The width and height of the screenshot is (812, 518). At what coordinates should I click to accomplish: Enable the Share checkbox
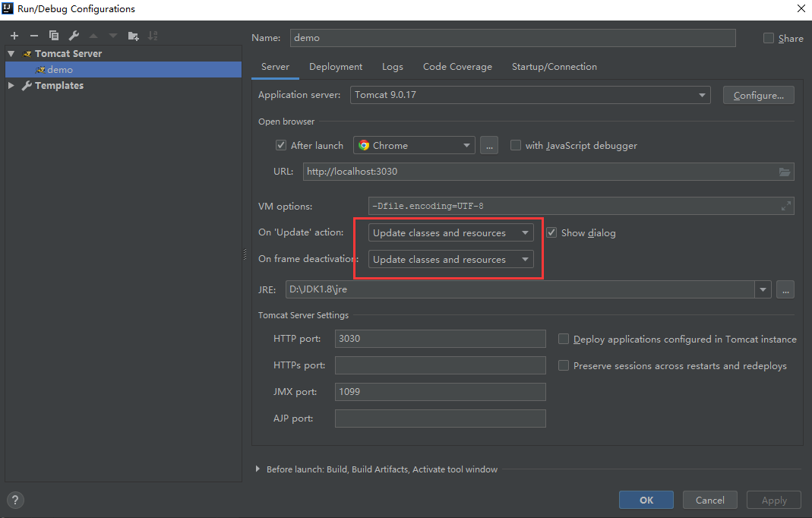768,37
